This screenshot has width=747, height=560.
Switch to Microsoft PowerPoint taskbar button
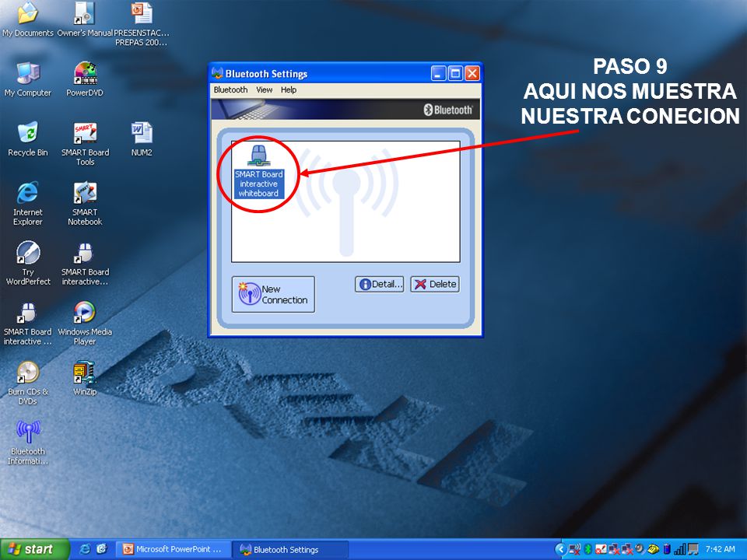click(x=174, y=550)
